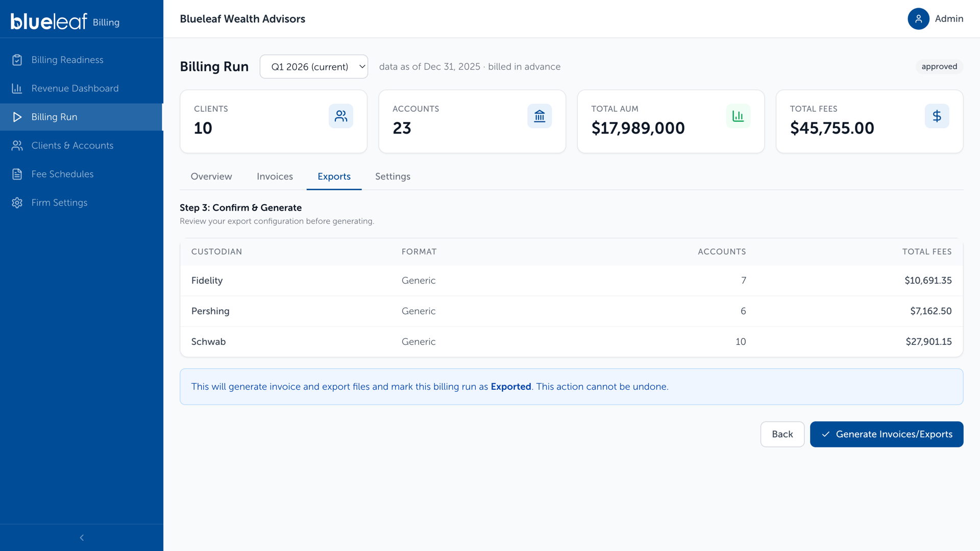
Task: Click the Clients card people icon
Action: pos(341,116)
